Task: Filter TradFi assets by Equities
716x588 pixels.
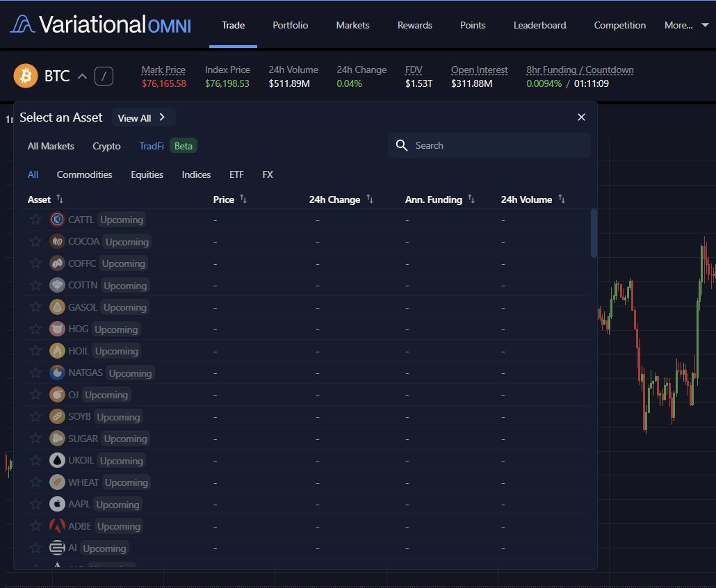Action: click(x=147, y=174)
